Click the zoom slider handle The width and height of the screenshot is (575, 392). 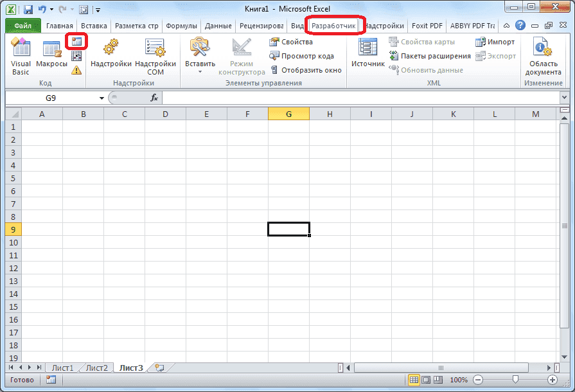tap(515, 380)
